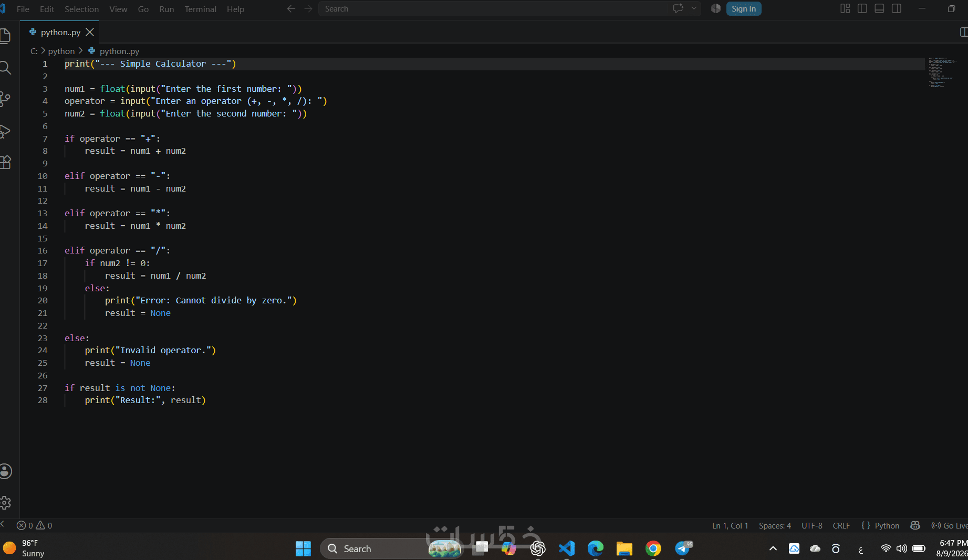Open the UTF-8 encoding picker
Image resolution: width=968 pixels, height=560 pixels.
coord(812,525)
